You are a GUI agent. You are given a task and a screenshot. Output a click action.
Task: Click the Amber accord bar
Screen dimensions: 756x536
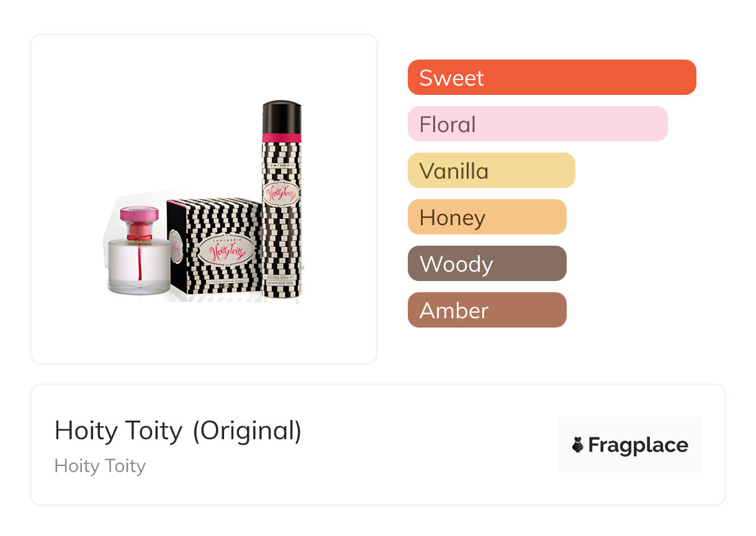487,310
